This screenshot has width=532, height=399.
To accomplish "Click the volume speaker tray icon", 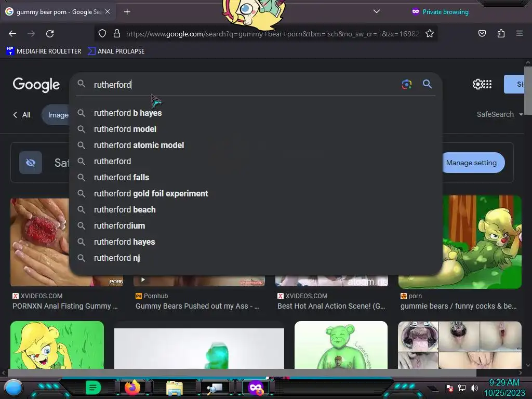I will (x=474, y=388).
